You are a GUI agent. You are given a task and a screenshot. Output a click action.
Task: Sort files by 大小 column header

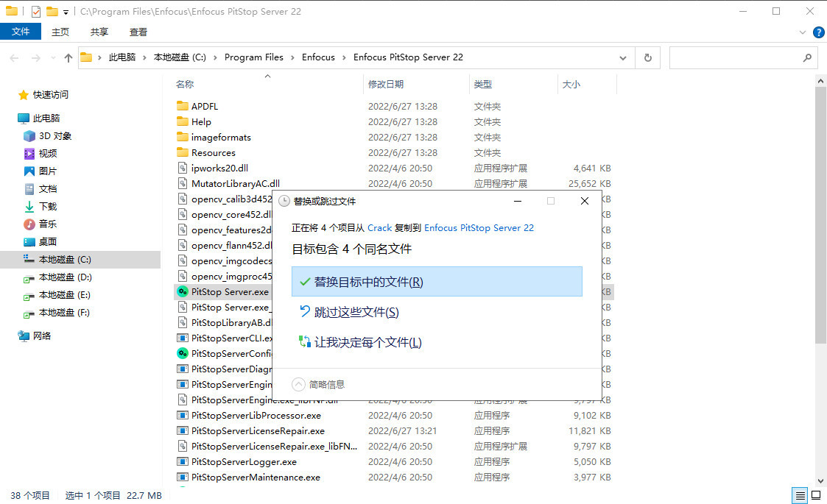(x=571, y=85)
